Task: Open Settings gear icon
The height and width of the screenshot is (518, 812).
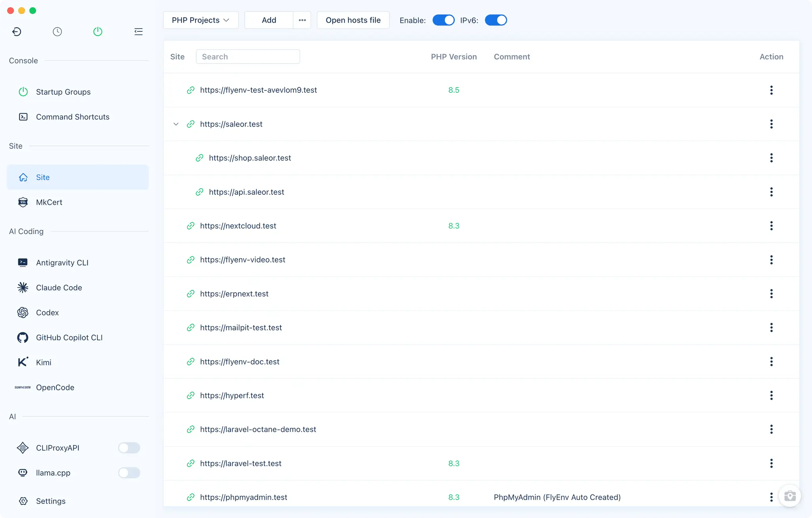Action: 23,501
